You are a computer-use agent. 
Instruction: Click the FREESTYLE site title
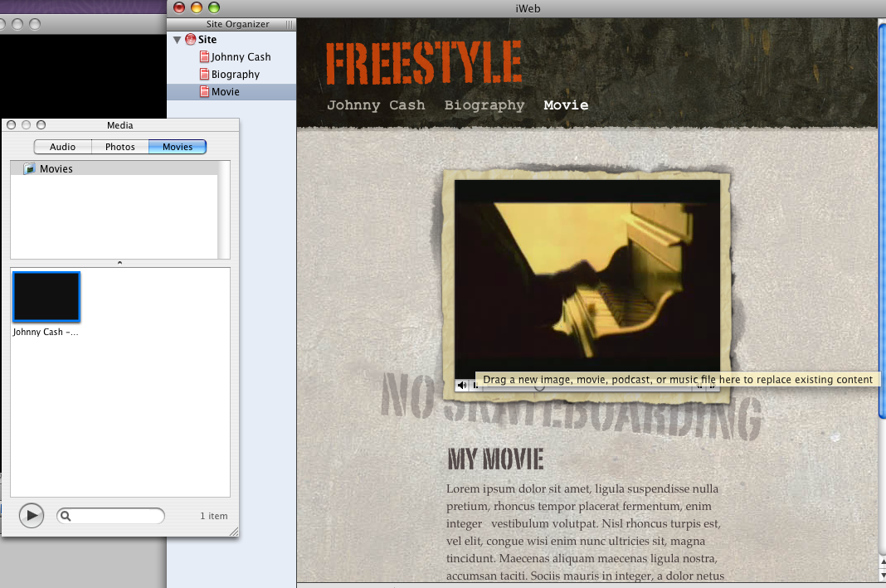click(x=424, y=63)
